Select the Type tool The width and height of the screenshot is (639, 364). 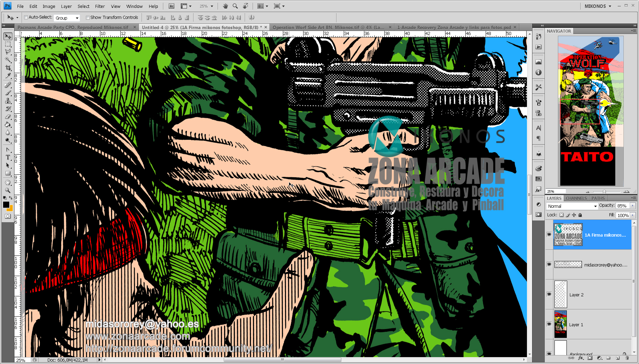[x=8, y=158]
